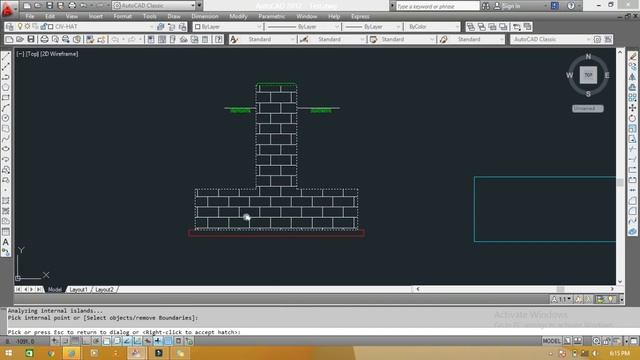Click the horizontal scrollbar thumb below canvas
This screenshot has width=640, height=360.
[560, 289]
